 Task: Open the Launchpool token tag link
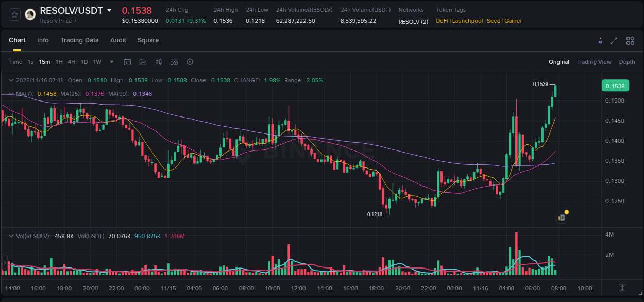(467, 21)
